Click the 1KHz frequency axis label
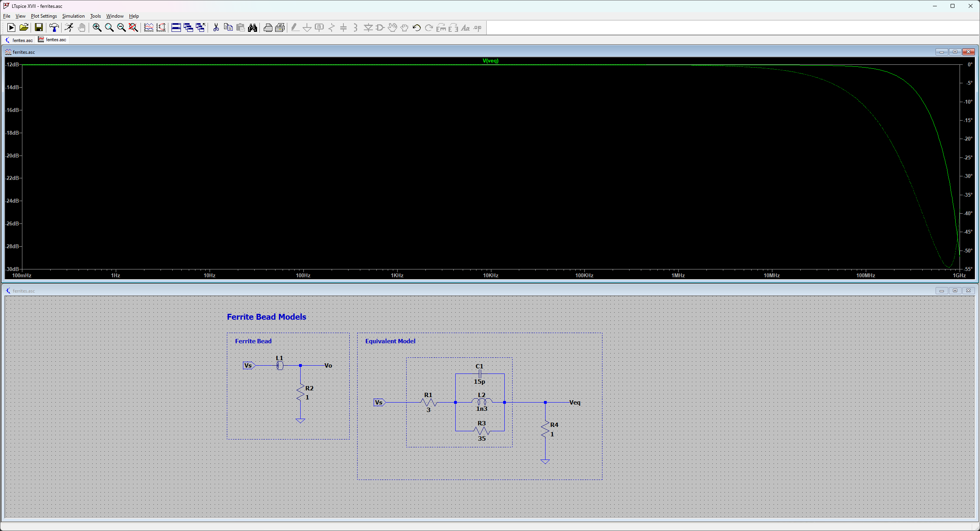Image resolution: width=980 pixels, height=531 pixels. pos(397,275)
